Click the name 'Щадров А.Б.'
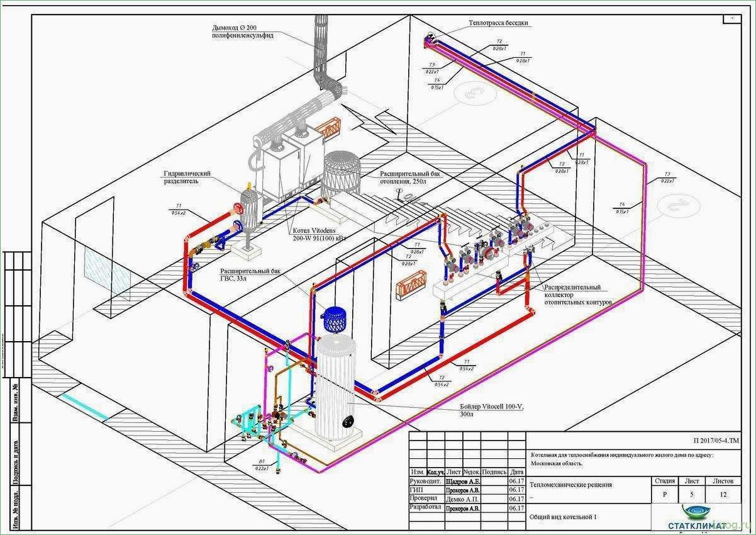Screen dimensions: 756x535 pos(464,481)
